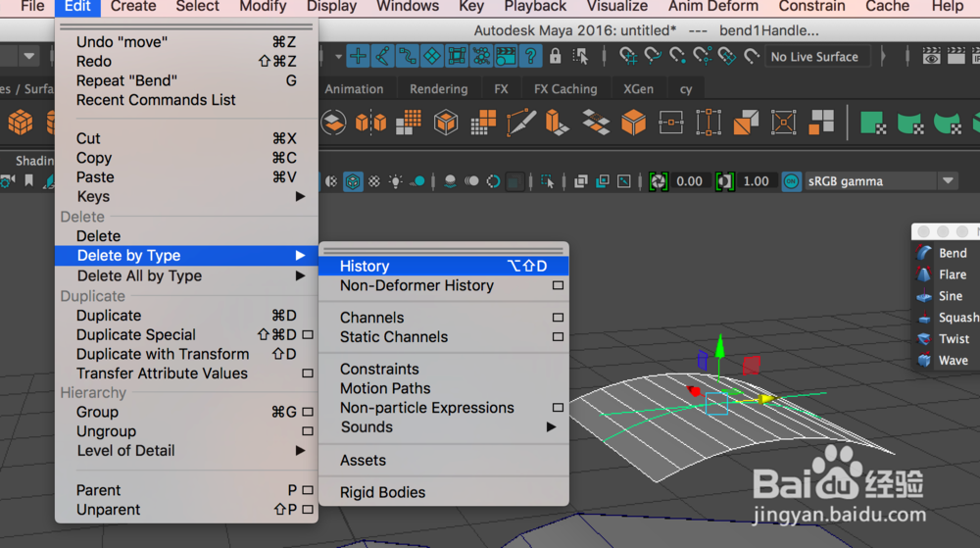Toggle textured checker display icon
Screen dimensions: 980x548
pos(373,181)
